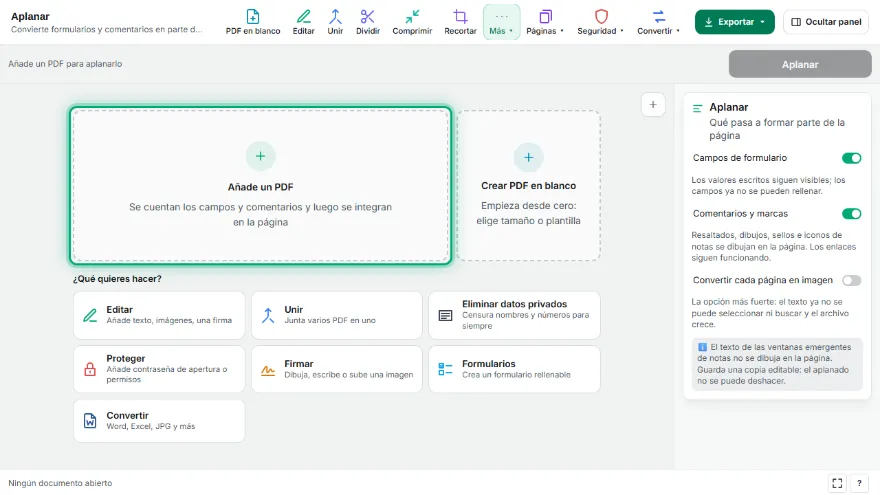Click the Proteger padlock icon
Image resolution: width=880 pixels, height=495 pixels.
(90, 369)
